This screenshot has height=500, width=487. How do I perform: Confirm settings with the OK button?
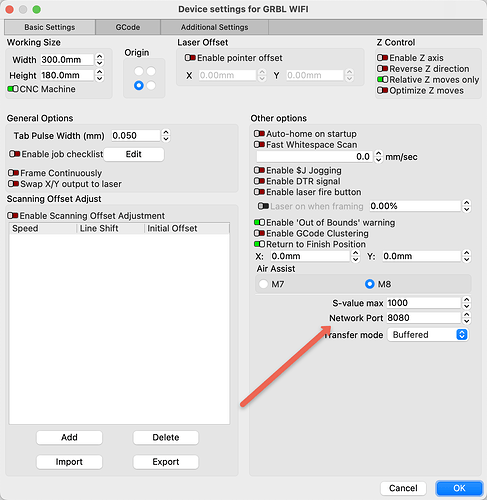click(x=459, y=488)
